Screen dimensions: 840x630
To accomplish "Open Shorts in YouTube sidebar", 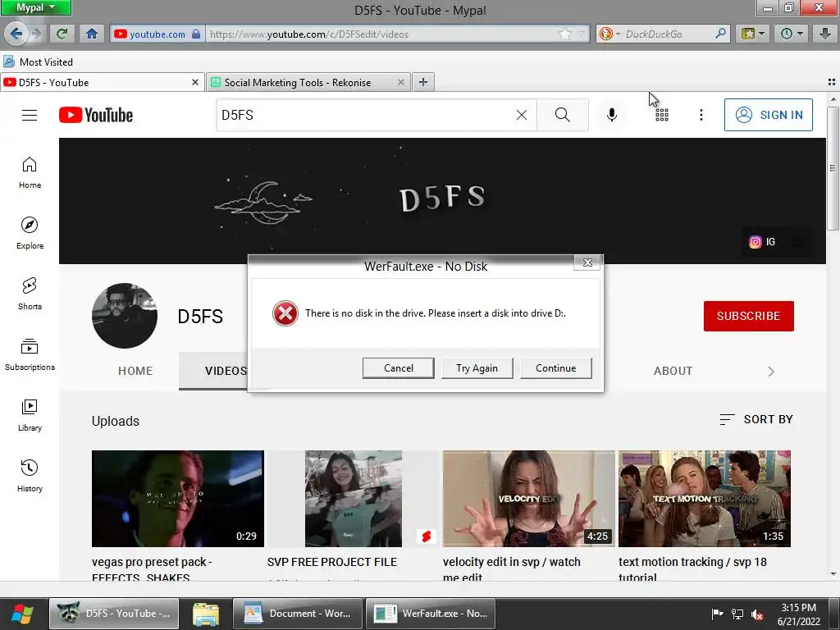I will coord(30,294).
